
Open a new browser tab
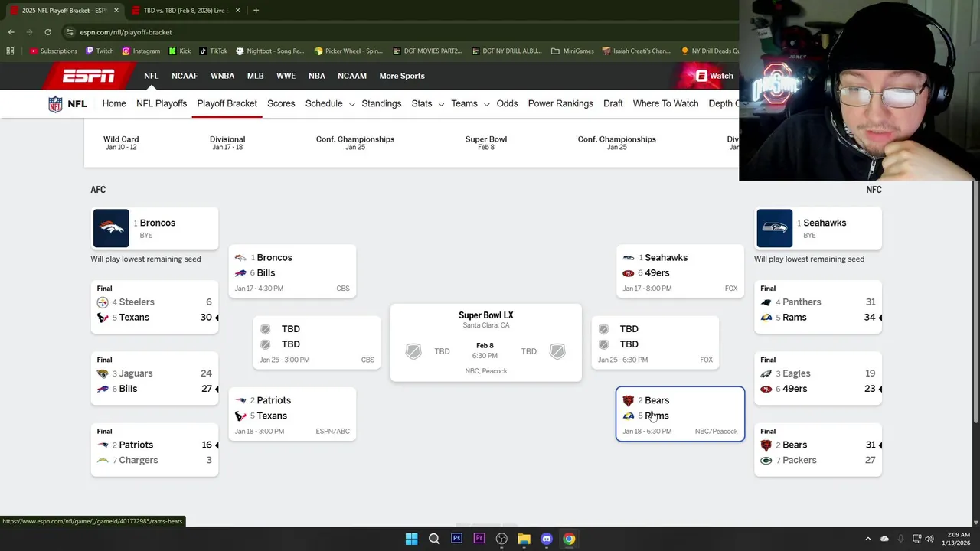(256, 11)
